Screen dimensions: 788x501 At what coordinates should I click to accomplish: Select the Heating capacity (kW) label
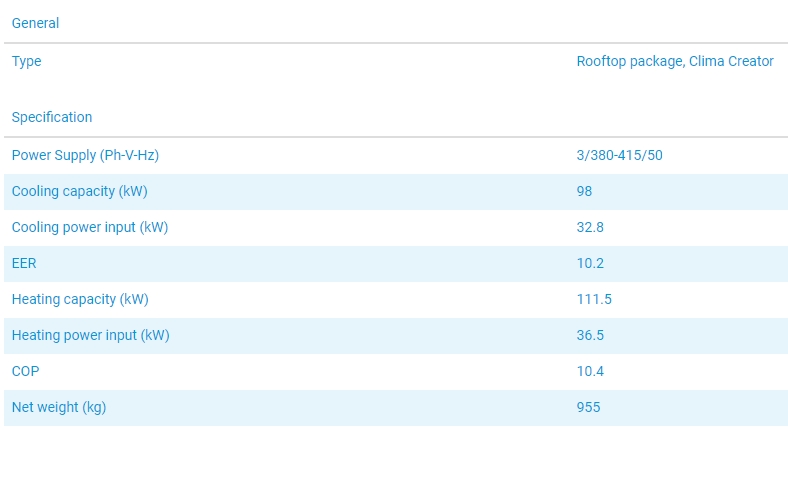click(80, 299)
